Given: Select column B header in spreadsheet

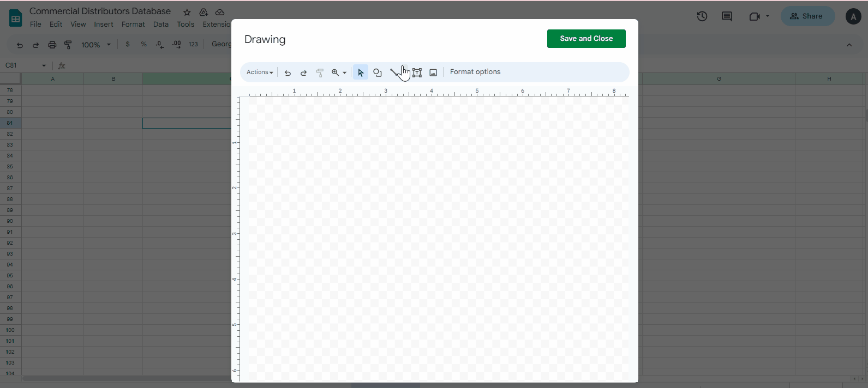Looking at the screenshot, I should tap(113, 79).
